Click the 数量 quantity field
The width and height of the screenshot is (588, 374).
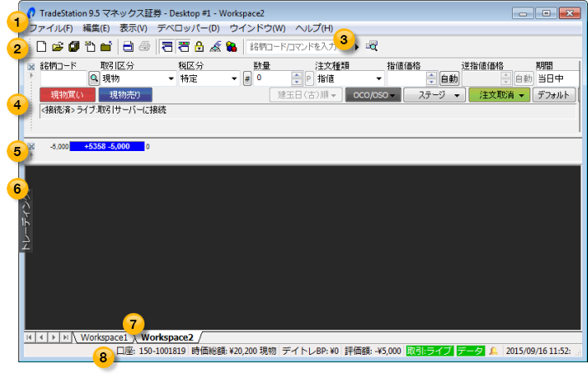tap(272, 78)
